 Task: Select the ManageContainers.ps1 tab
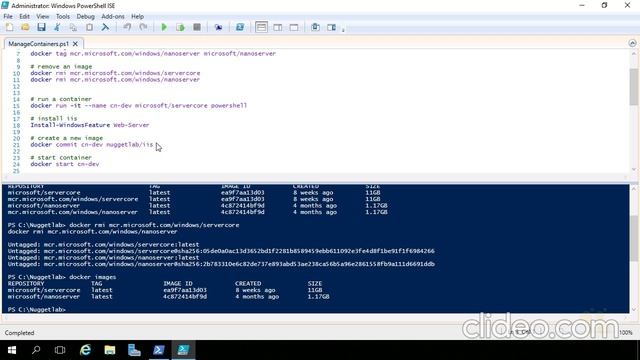coord(38,44)
